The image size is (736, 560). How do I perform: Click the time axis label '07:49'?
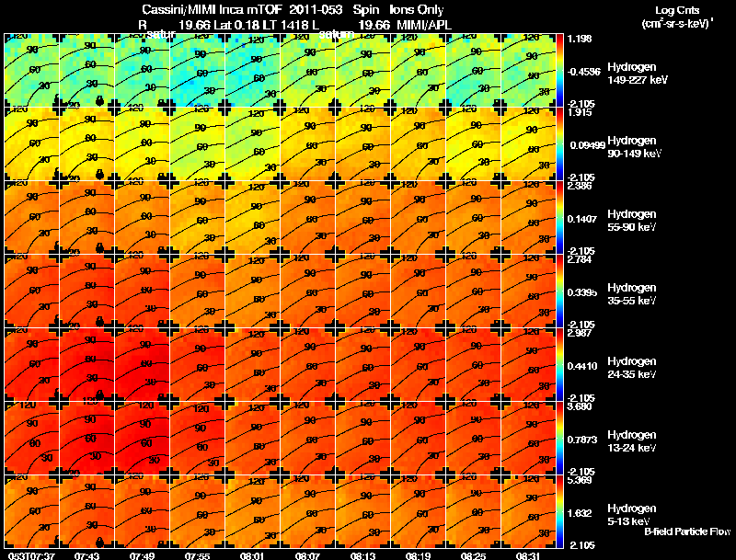[143, 555]
